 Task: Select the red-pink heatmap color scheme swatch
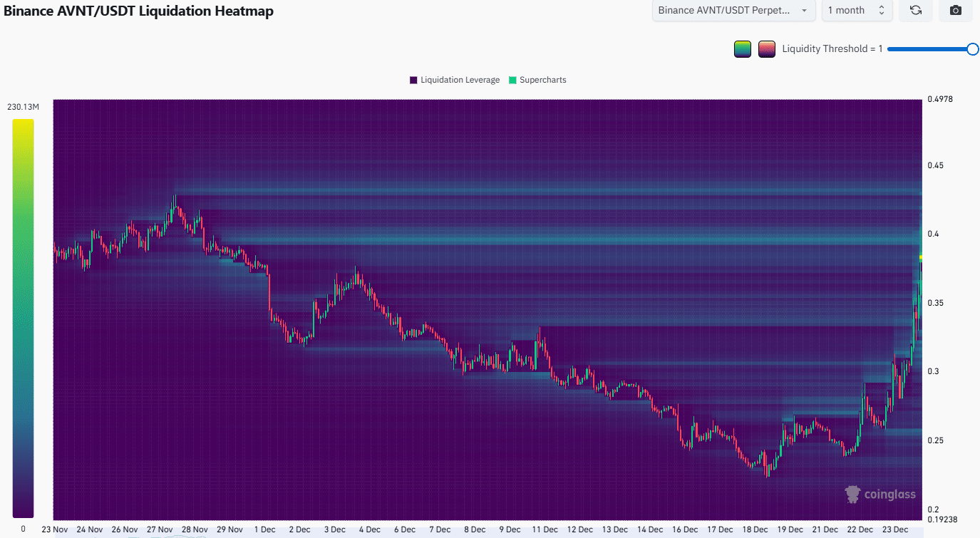click(766, 48)
